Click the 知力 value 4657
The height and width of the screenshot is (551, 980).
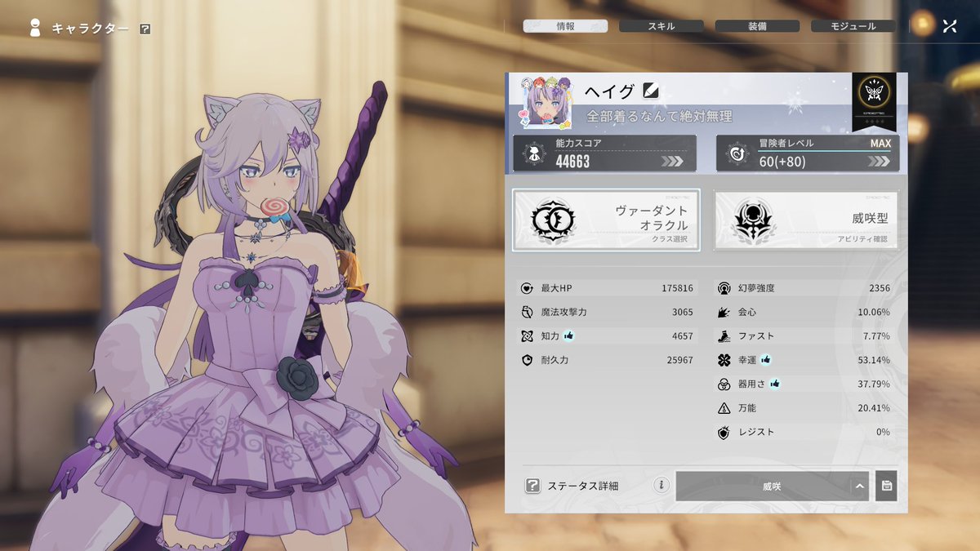click(682, 335)
